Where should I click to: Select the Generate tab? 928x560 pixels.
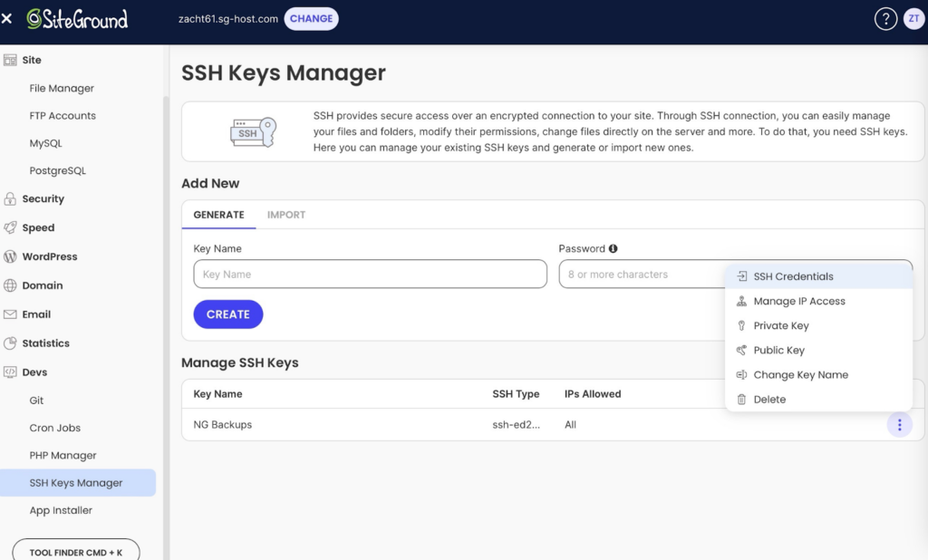(218, 215)
